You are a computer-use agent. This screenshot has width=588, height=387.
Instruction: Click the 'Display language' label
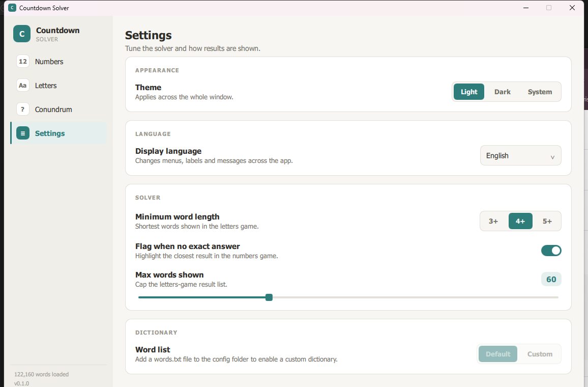coord(168,151)
